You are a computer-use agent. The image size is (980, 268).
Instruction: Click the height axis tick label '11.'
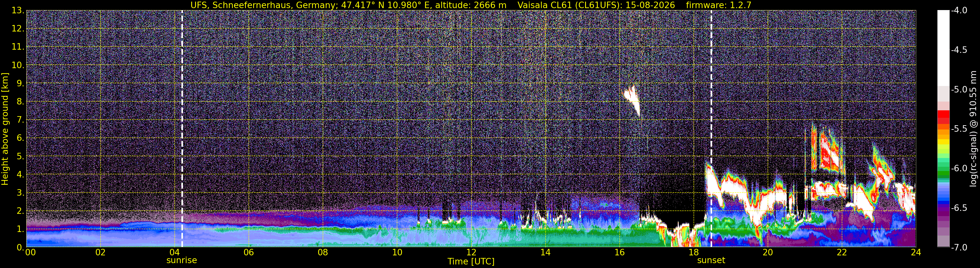coord(18,47)
